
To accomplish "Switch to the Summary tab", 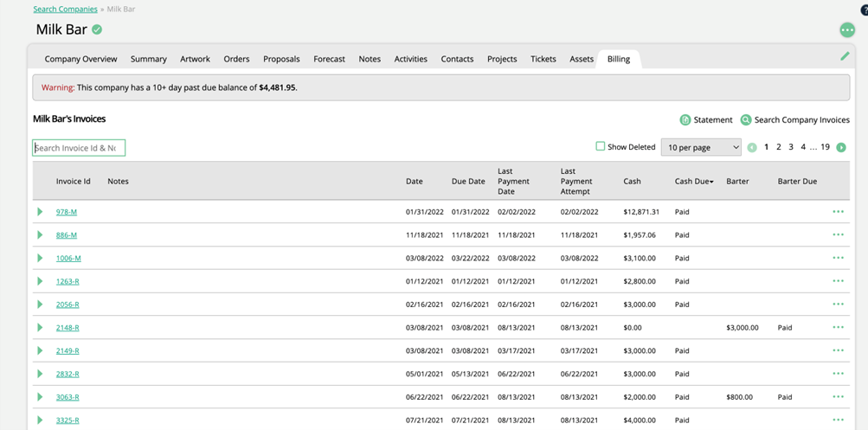I will (x=148, y=59).
